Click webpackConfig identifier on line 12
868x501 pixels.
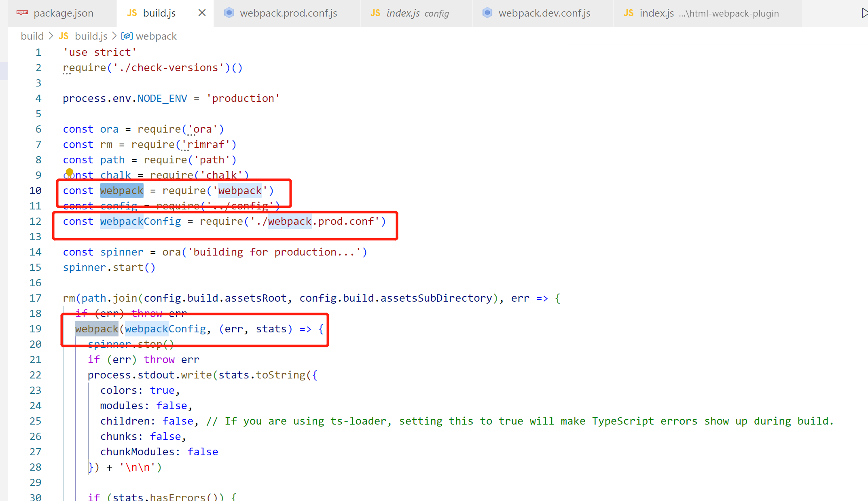point(140,221)
